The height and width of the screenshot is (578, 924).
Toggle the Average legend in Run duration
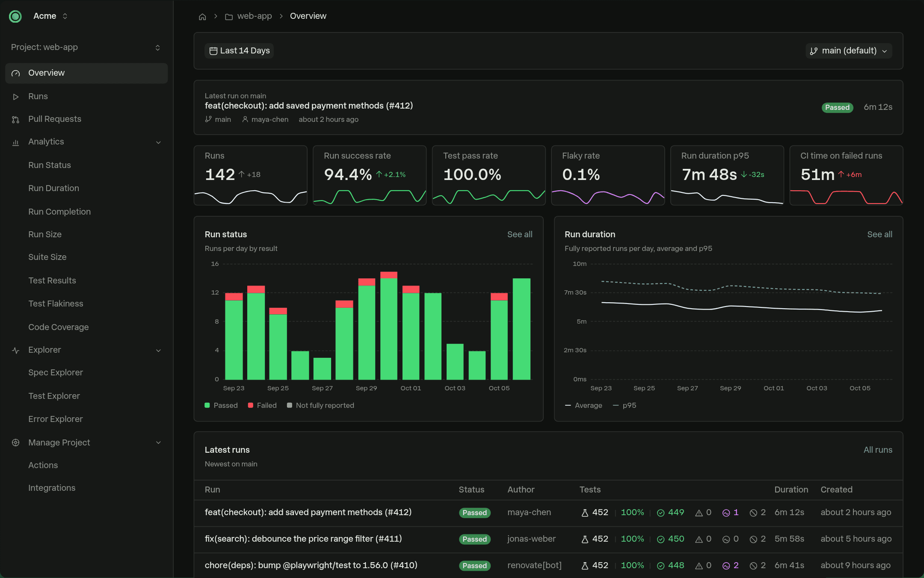[x=583, y=406]
